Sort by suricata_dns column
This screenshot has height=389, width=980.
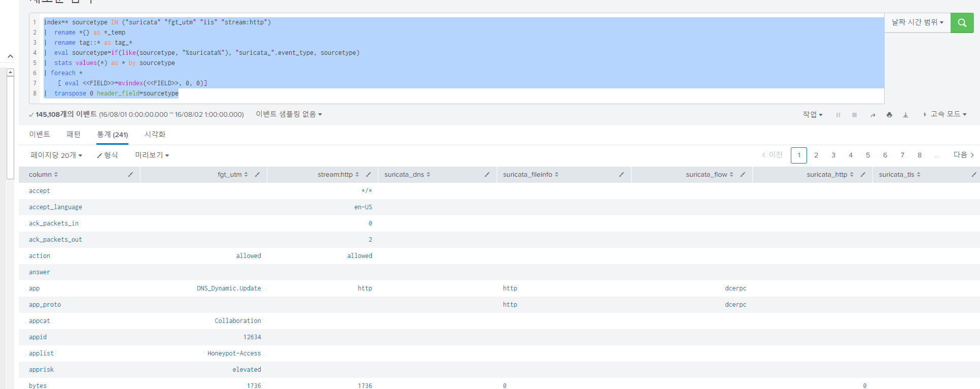[x=407, y=174]
